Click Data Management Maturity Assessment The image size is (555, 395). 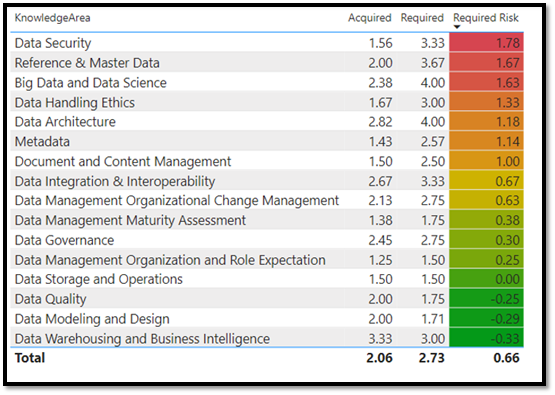point(130,220)
